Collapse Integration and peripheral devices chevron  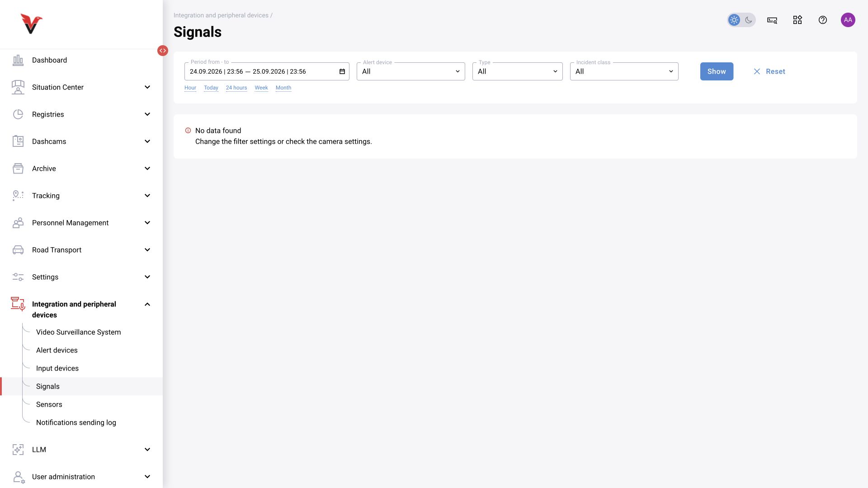[x=147, y=305]
